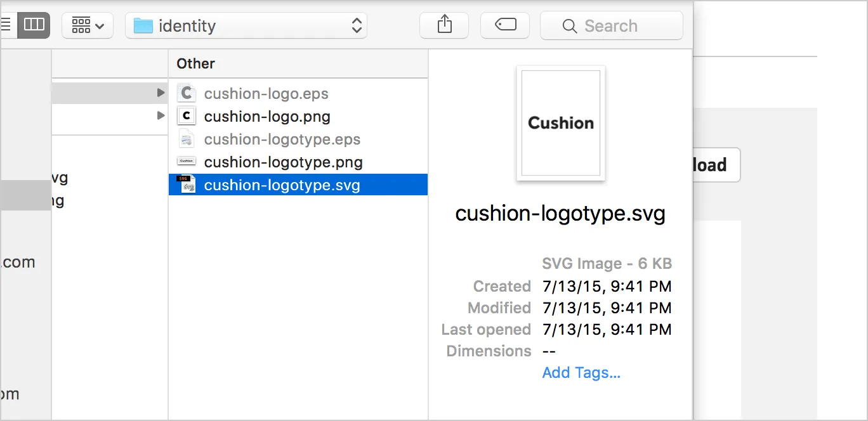Expand the second folder's disclosure arrow
The width and height of the screenshot is (868, 421).
tap(162, 115)
